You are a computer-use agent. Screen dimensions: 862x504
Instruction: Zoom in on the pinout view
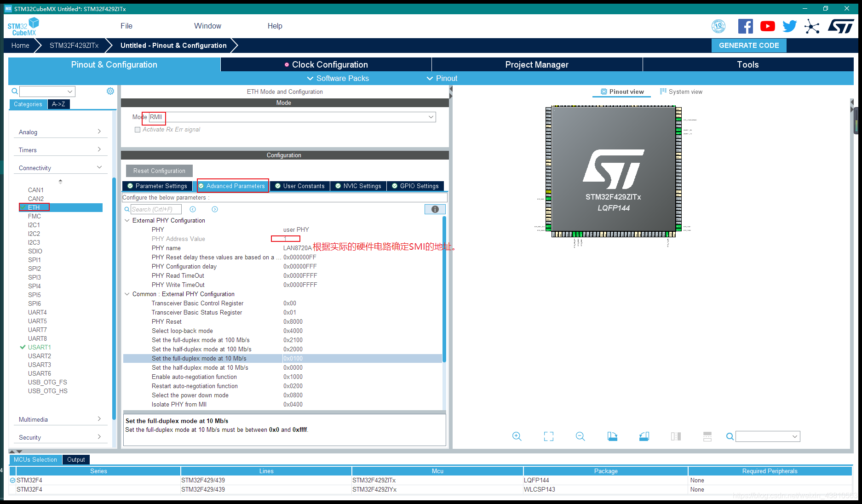[517, 436]
